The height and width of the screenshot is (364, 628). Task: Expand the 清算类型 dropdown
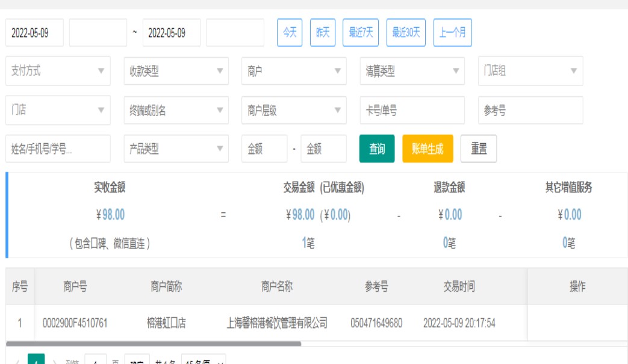point(412,71)
